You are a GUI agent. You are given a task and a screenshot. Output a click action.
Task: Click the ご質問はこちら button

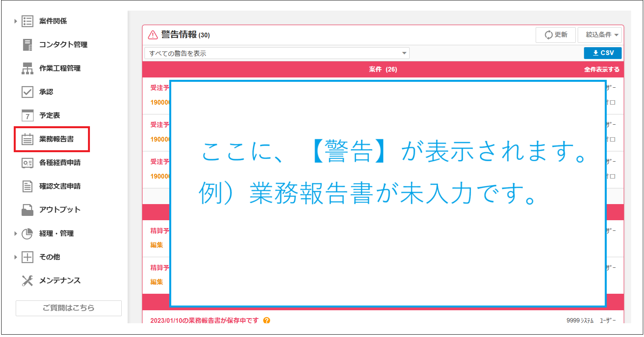(69, 308)
